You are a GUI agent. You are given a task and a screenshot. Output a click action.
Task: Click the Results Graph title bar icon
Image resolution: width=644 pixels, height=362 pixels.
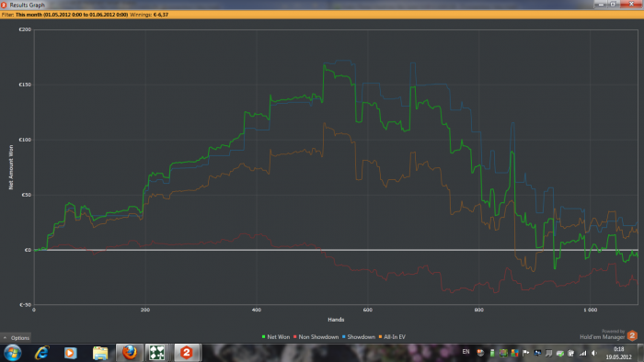tap(4, 5)
